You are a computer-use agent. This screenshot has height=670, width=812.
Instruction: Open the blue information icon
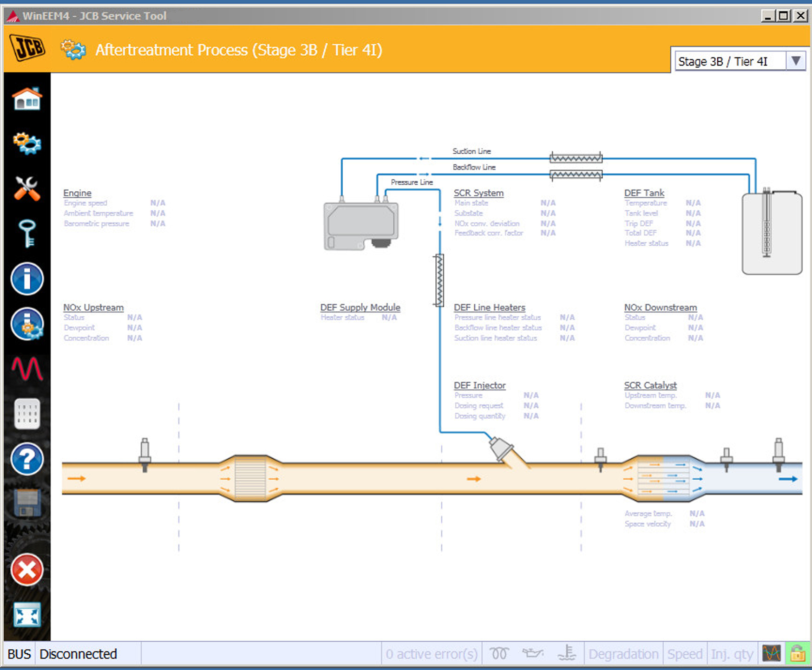27,279
